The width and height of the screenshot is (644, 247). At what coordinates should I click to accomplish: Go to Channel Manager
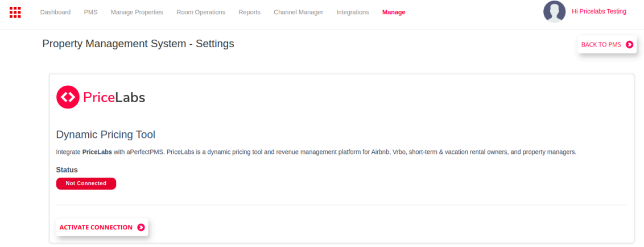298,12
